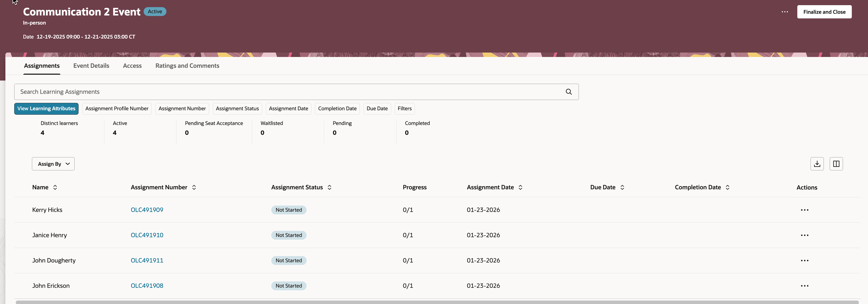Image resolution: width=868 pixels, height=304 pixels.
Task: Open the Ratings and Comments tab
Action: pos(187,66)
